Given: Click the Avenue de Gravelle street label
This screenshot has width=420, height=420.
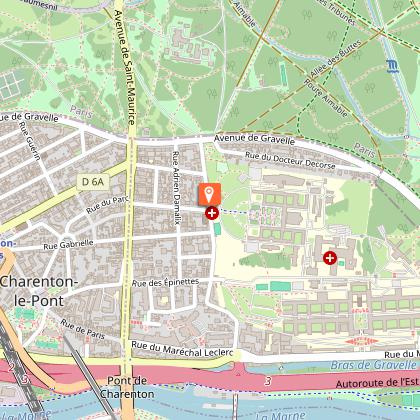Looking at the screenshot, I should 255,139.
